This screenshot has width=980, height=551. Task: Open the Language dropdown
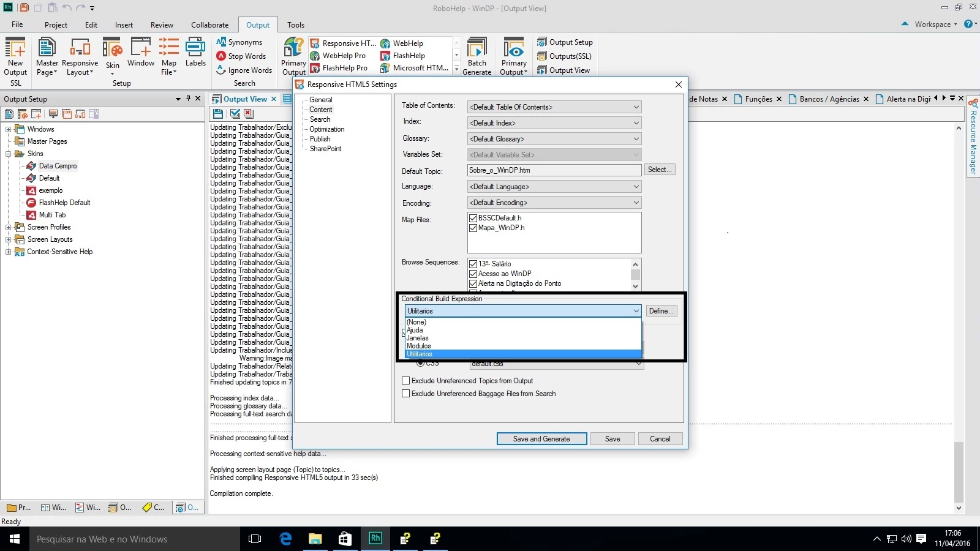click(x=554, y=187)
